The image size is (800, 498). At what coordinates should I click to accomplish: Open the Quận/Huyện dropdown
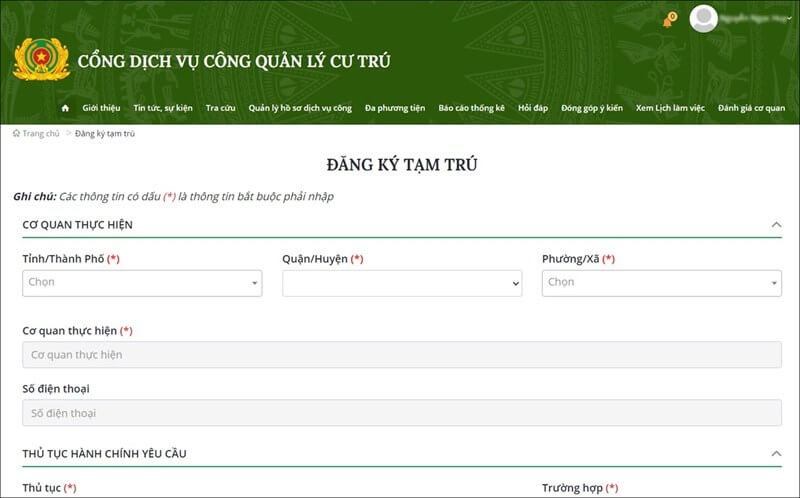402,283
